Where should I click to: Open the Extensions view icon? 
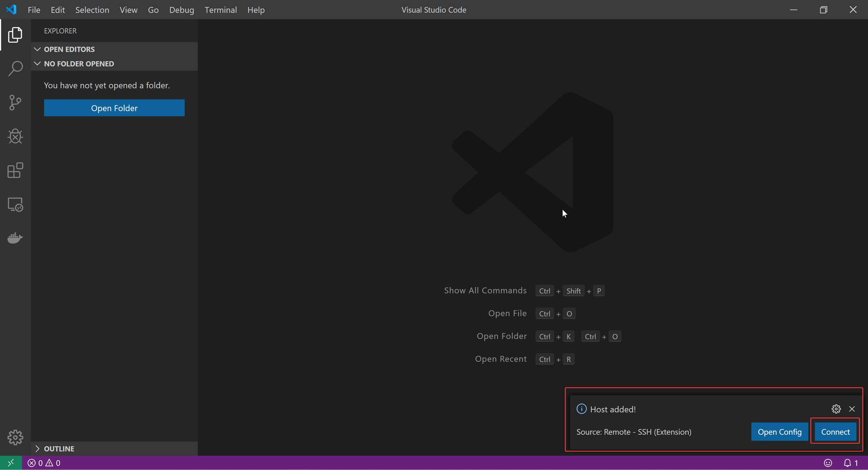(15, 170)
